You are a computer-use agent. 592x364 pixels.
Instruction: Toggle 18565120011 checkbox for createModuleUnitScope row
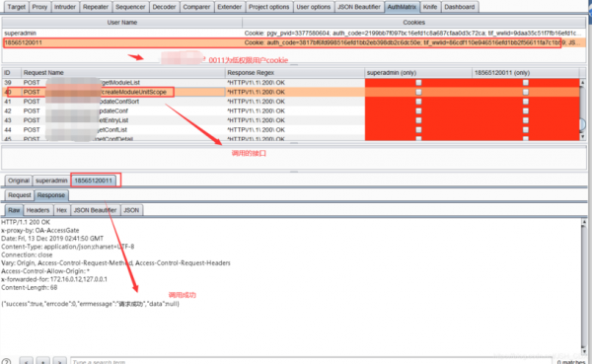click(x=526, y=92)
